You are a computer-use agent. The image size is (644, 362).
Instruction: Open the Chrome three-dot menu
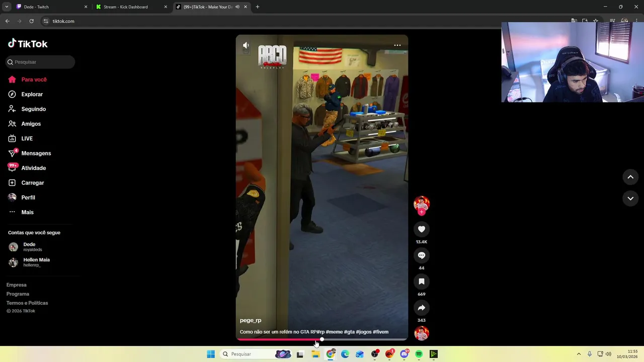(637, 21)
